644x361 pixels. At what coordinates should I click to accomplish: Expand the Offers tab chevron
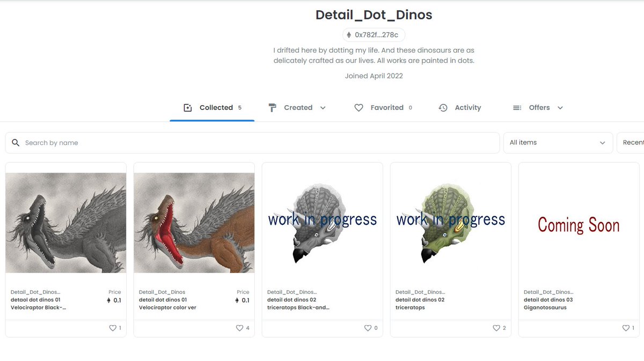click(560, 108)
